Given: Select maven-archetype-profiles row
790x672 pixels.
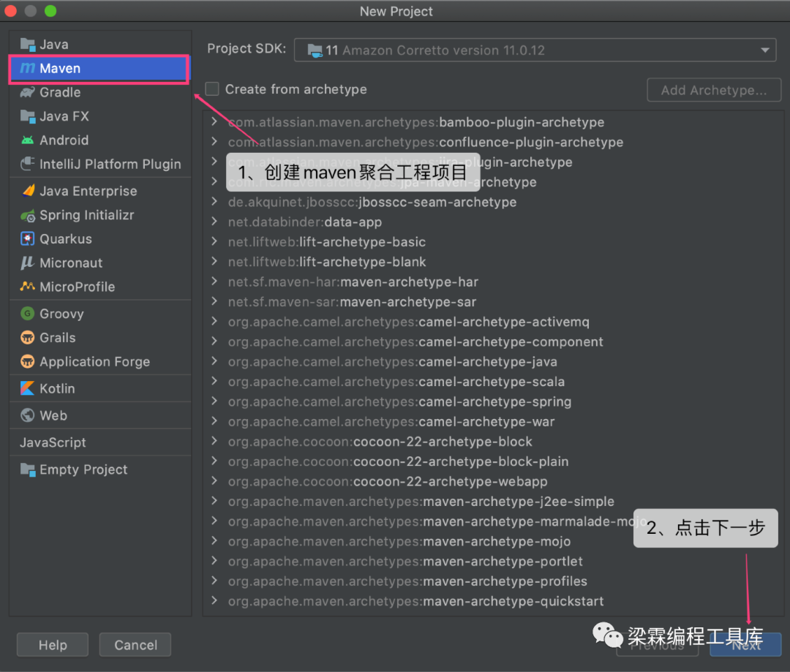Looking at the screenshot, I should 493,581.
